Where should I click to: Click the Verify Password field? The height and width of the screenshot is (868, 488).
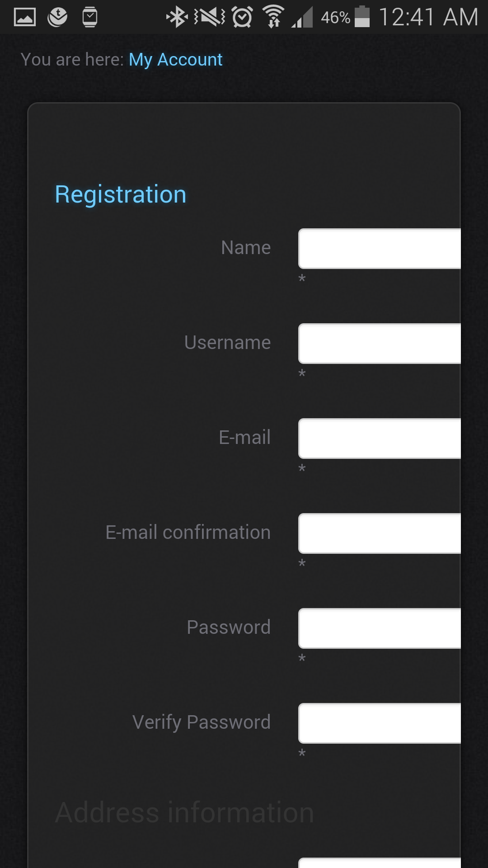point(380,723)
